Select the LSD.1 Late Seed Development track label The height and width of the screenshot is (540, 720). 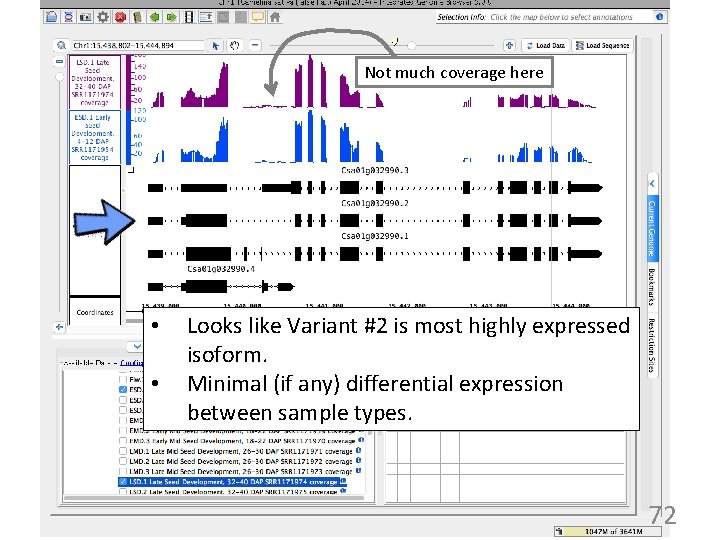[95, 82]
